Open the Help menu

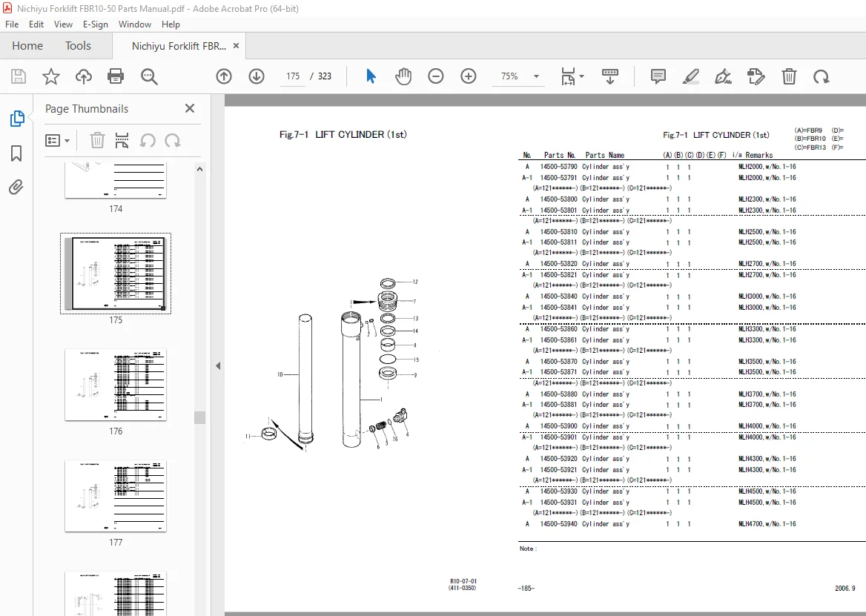pyautogui.click(x=171, y=24)
